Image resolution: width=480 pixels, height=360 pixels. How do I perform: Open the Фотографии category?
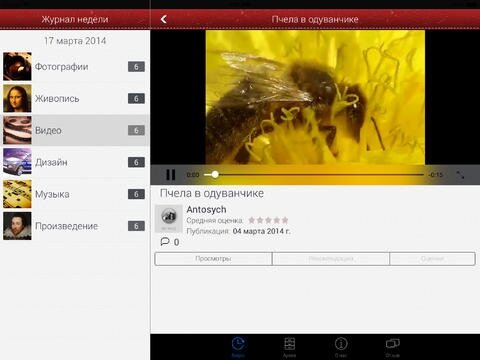(x=75, y=67)
